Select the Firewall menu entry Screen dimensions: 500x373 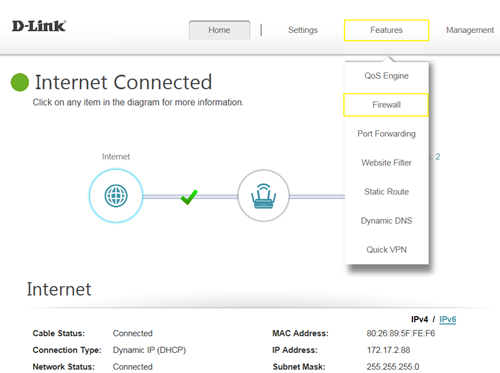(x=386, y=105)
